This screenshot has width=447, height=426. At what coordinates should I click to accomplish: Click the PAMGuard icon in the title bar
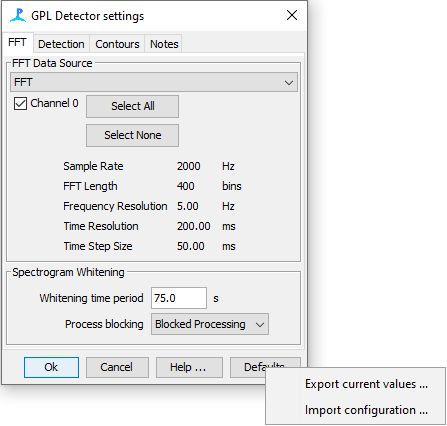(x=18, y=15)
